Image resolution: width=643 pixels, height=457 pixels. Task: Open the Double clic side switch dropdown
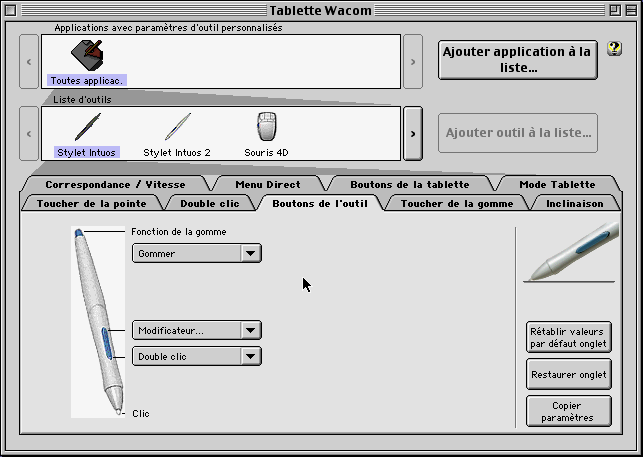point(197,356)
